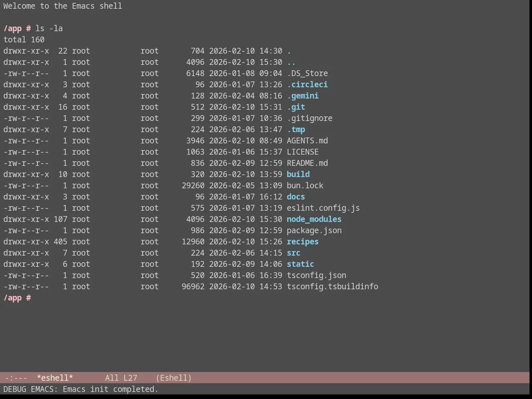Click the 'Welcome to the Emacs shell' banner
The height and width of the screenshot is (399, 532).
(x=63, y=6)
